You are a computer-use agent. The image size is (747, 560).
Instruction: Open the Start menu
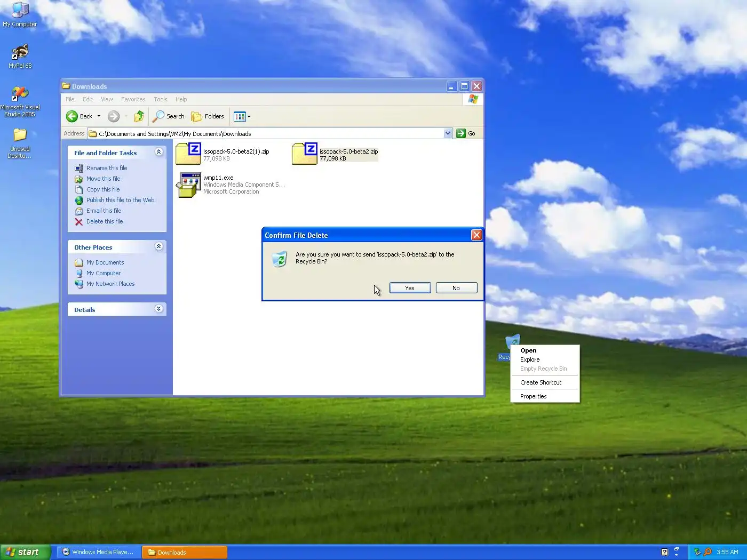[x=25, y=552]
